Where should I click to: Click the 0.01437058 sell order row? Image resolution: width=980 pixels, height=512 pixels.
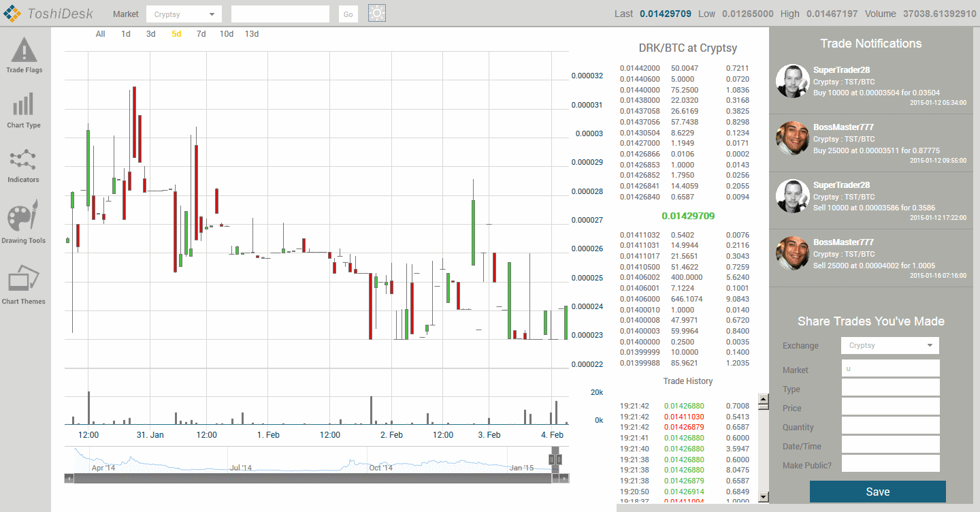[684, 111]
